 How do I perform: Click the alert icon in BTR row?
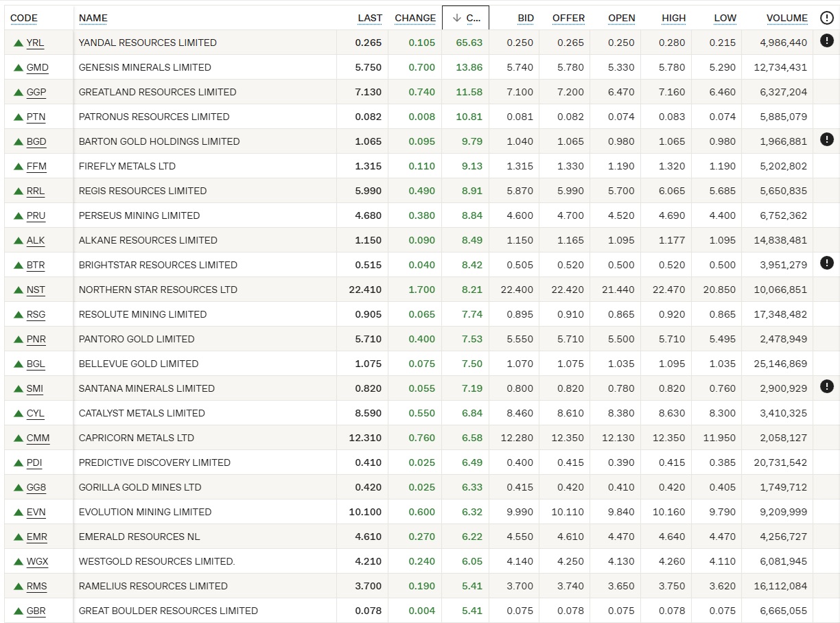pyautogui.click(x=826, y=263)
